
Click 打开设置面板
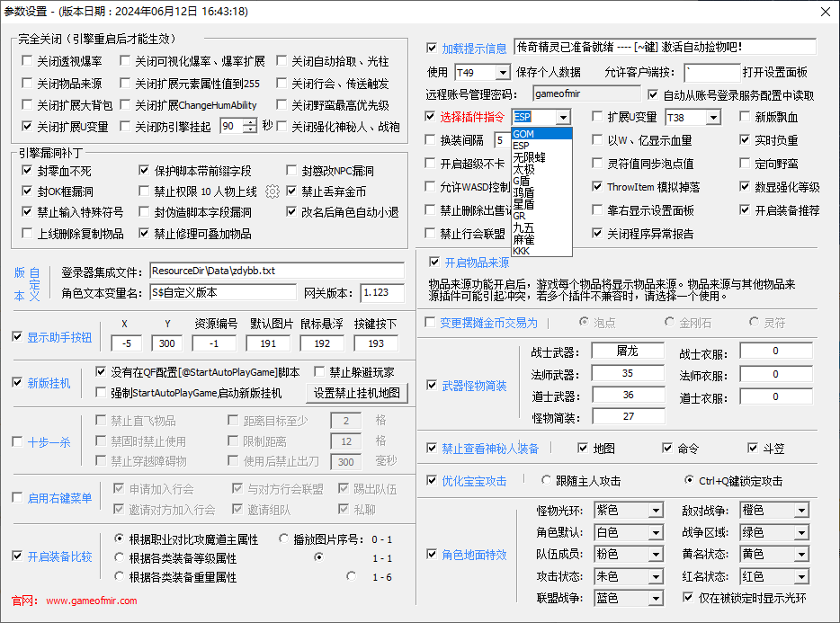coord(775,72)
